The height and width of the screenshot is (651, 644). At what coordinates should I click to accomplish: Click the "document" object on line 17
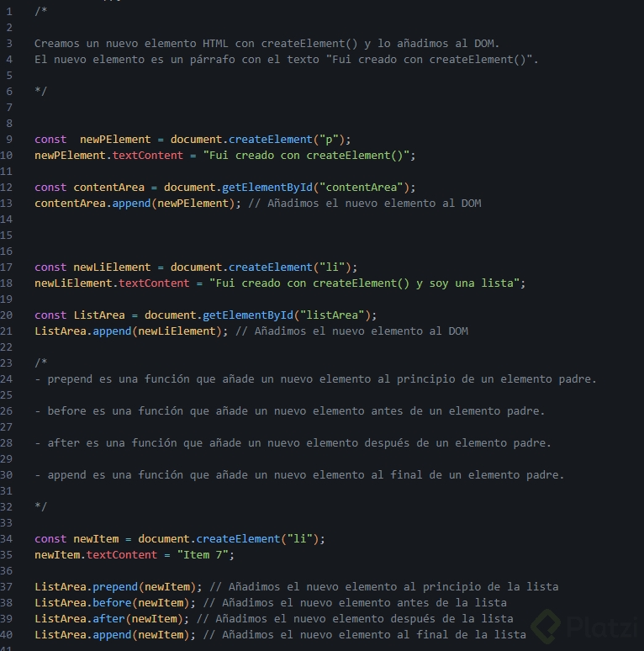coord(196,267)
